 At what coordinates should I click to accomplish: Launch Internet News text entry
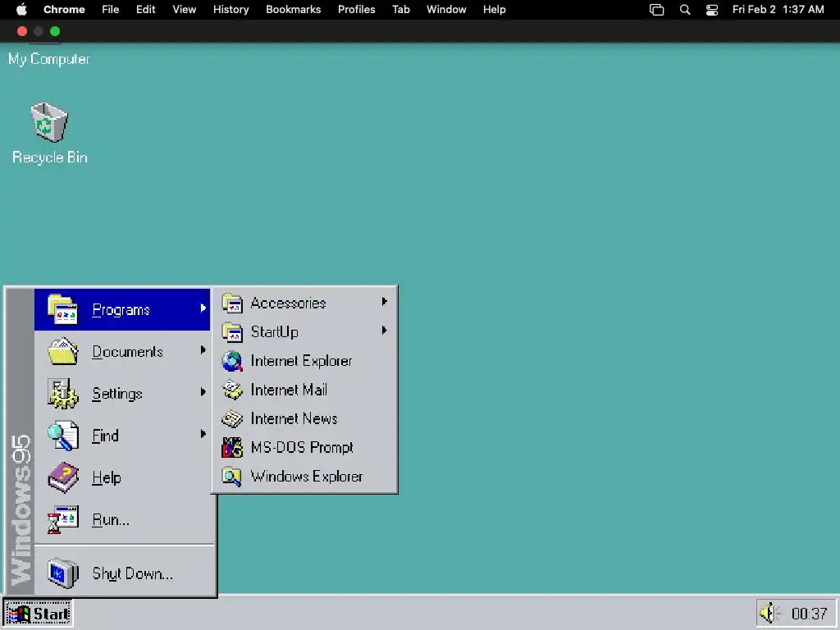click(x=294, y=418)
